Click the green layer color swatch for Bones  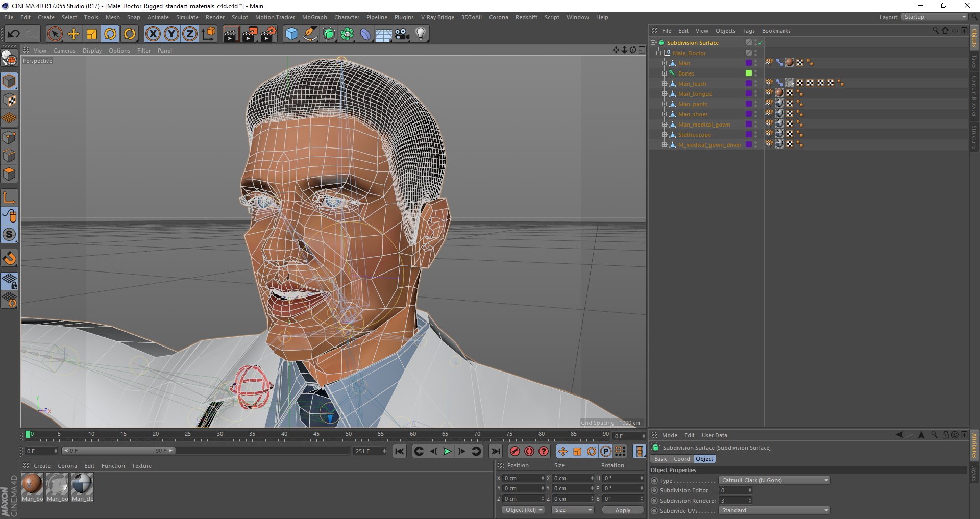749,73
